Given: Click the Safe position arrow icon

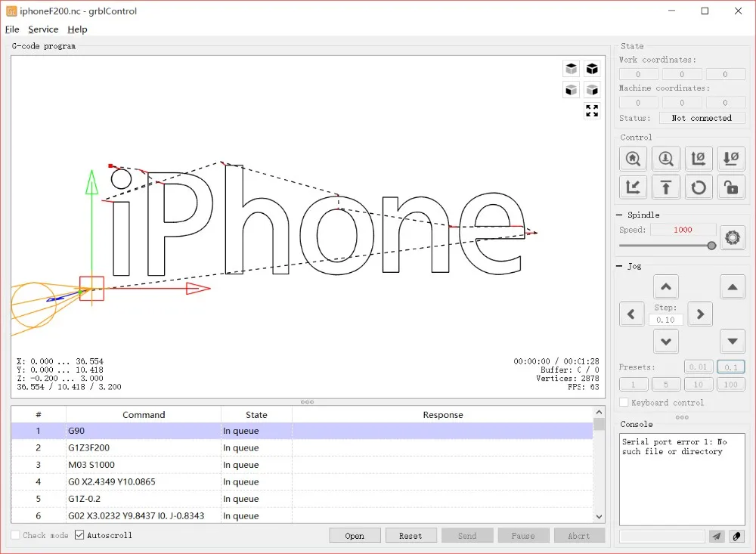Looking at the screenshot, I should pyautogui.click(x=665, y=187).
